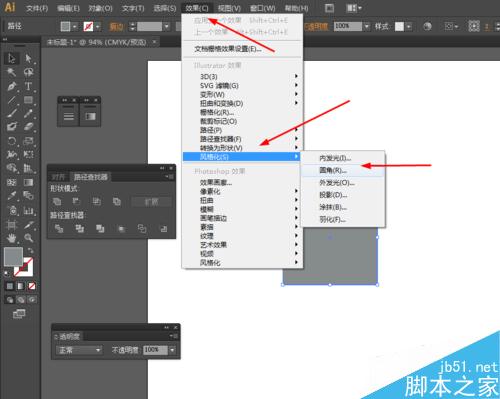Screen dimensions: 500x399
Task: Select the Rectangle tool
Action: 28,100
